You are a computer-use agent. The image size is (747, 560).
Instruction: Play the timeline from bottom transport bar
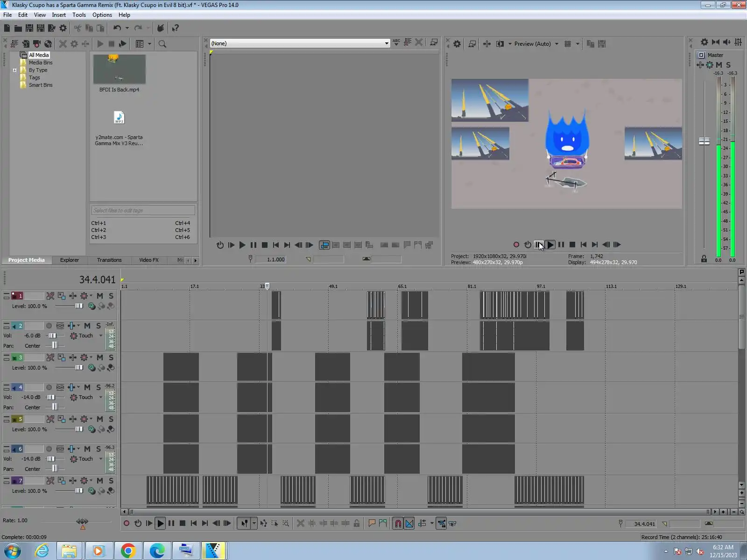click(160, 524)
